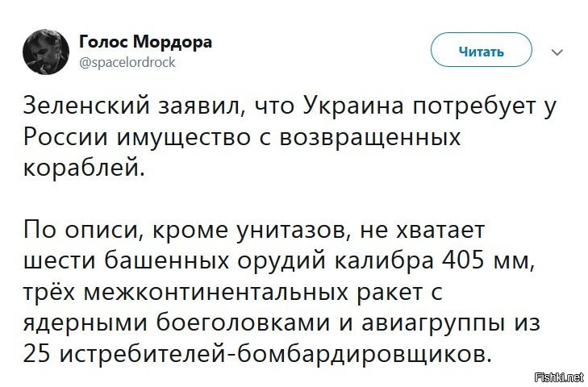Image resolution: width=588 pixels, height=387 pixels.
Task: Click the number 25 in the last line
Action: pyautogui.click(x=36, y=354)
